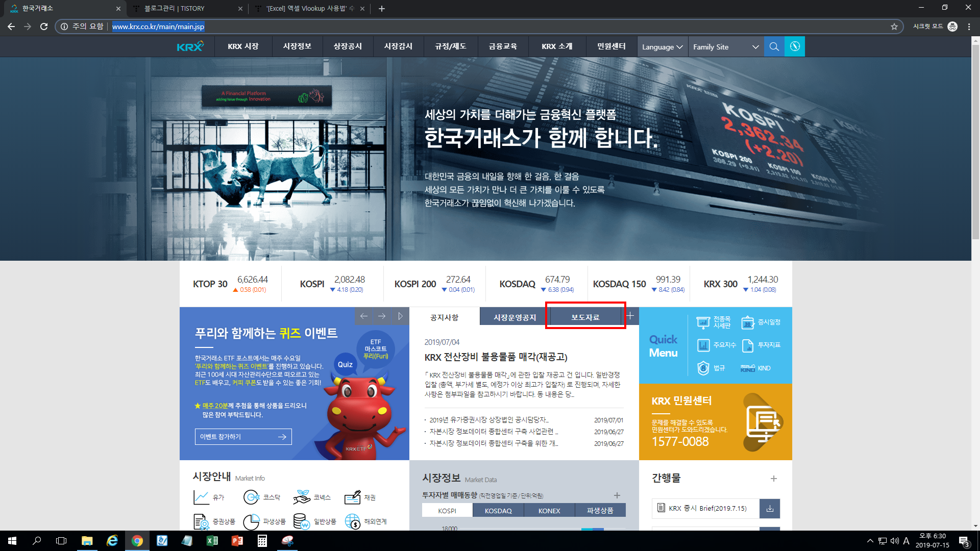Expand the Language dropdown
Screen dimensions: 980x551
pyautogui.click(x=662, y=47)
